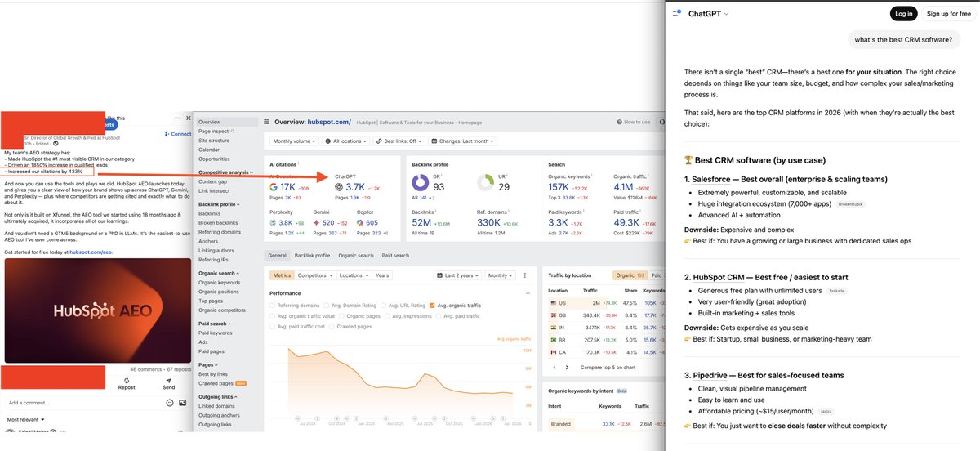Open the All locations dropdown
The width and height of the screenshot is (980, 451).
point(345,141)
